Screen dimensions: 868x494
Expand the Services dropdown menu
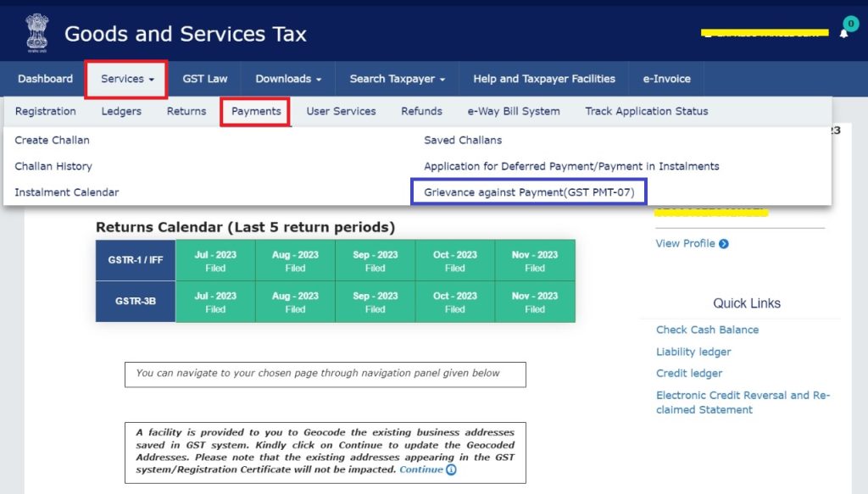127,79
